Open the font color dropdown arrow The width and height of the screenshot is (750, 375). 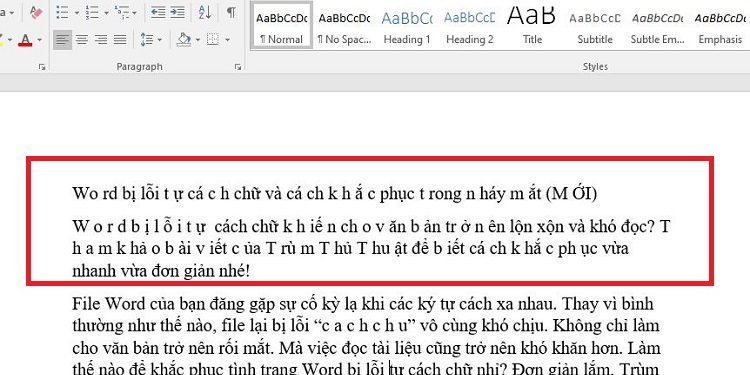pyautogui.click(x=39, y=40)
